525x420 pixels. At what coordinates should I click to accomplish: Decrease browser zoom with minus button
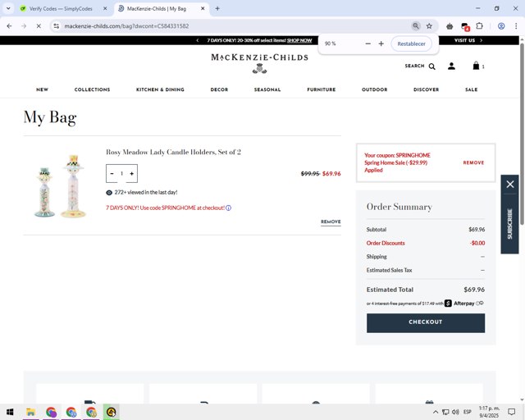(368, 43)
